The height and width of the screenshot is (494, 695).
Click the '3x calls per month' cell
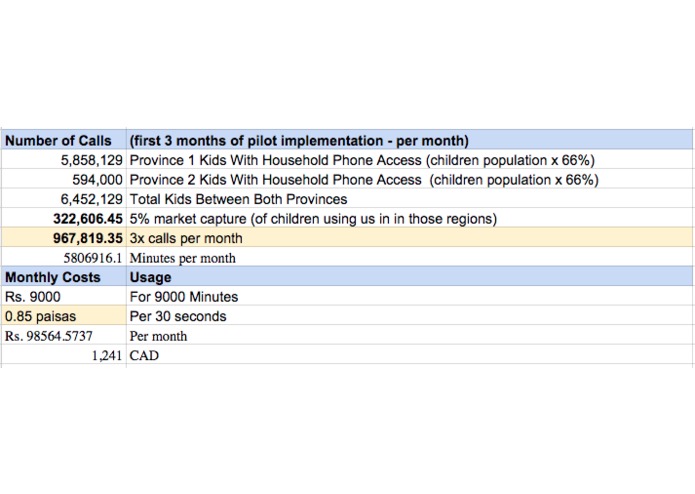tap(409, 238)
